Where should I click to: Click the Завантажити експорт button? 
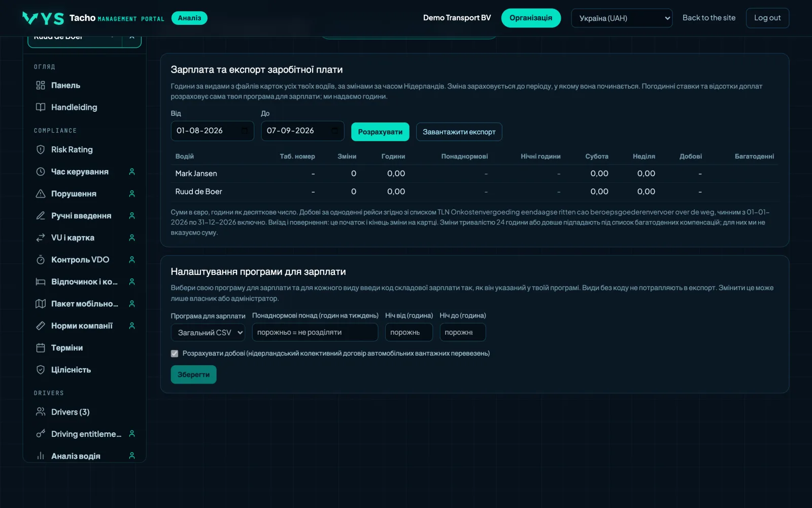tap(459, 132)
